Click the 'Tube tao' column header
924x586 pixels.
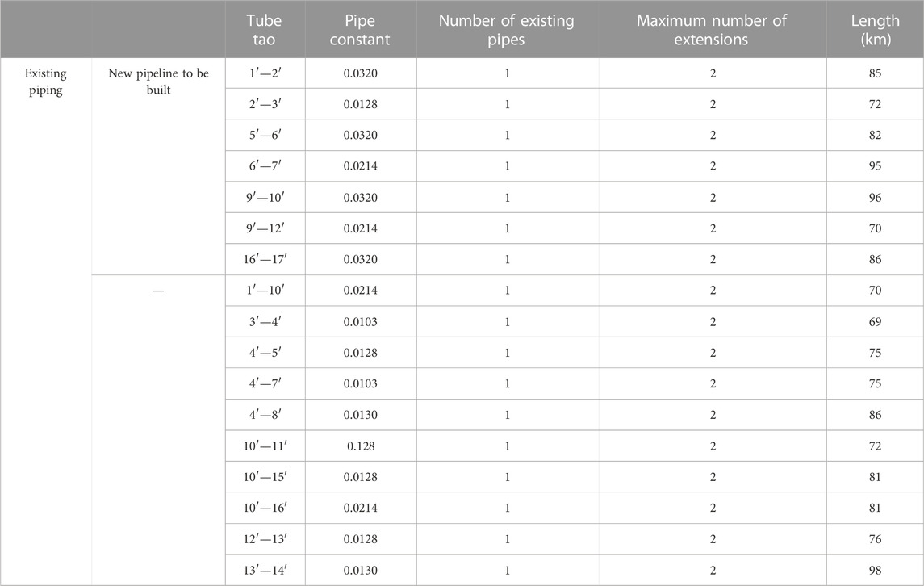point(264,30)
